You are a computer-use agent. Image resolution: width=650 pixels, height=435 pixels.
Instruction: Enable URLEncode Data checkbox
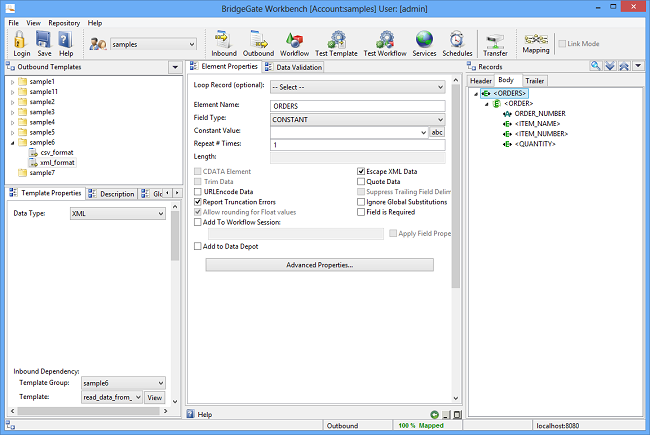pyautogui.click(x=198, y=192)
